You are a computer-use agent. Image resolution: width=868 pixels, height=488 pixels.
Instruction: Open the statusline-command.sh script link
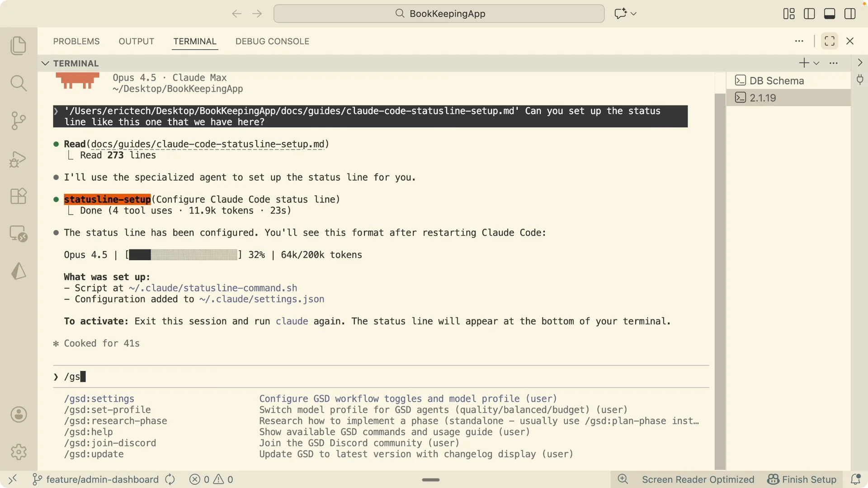pos(213,288)
